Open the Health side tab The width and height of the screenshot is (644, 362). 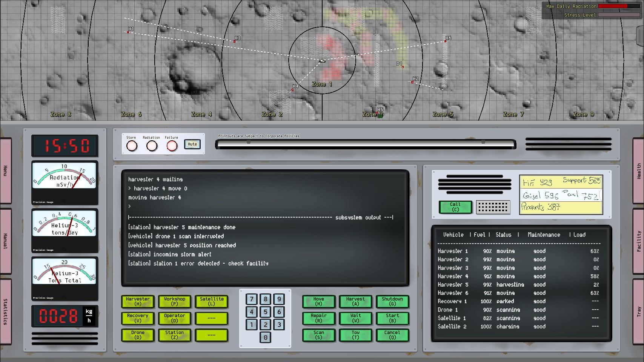638,170
